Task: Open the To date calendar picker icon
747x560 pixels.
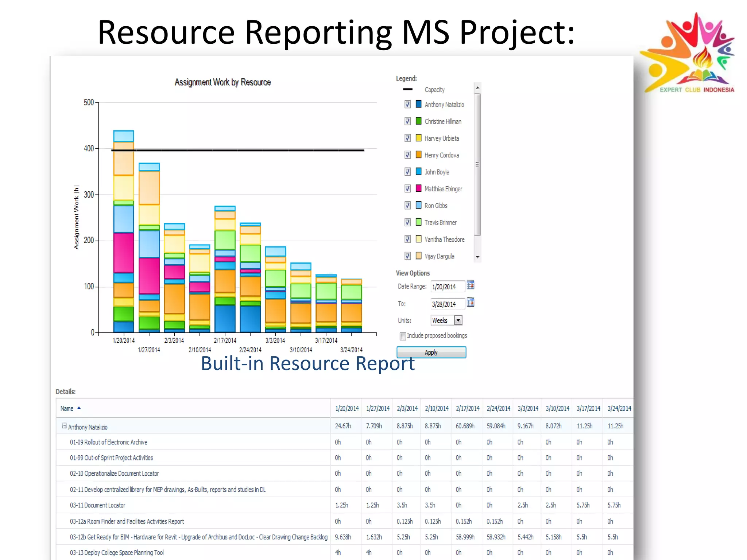Action: click(x=471, y=302)
